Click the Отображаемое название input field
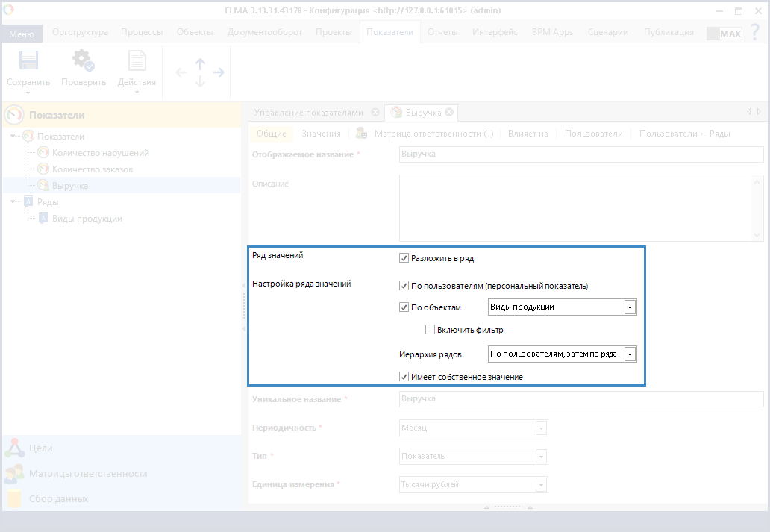 (581, 154)
